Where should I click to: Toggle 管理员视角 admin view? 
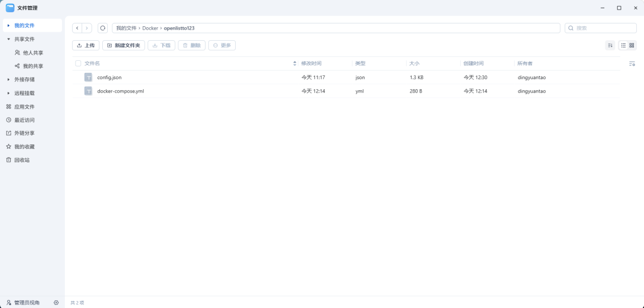[23, 302]
